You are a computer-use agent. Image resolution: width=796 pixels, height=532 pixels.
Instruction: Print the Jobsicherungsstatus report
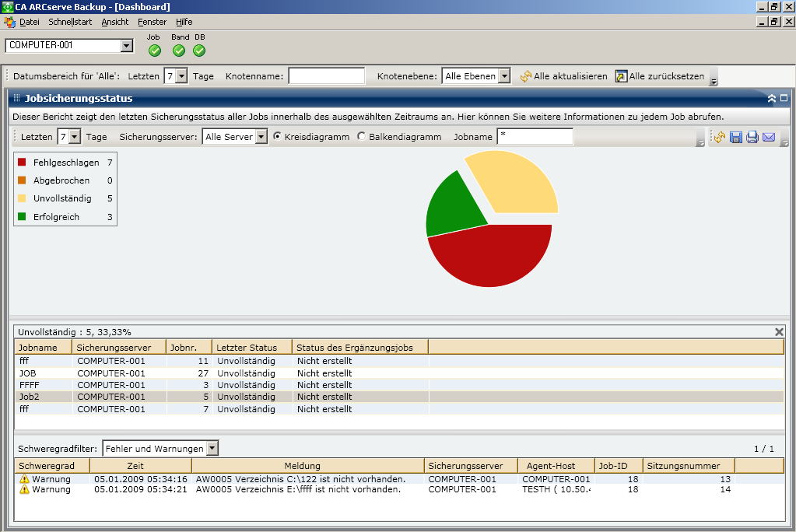click(x=752, y=137)
